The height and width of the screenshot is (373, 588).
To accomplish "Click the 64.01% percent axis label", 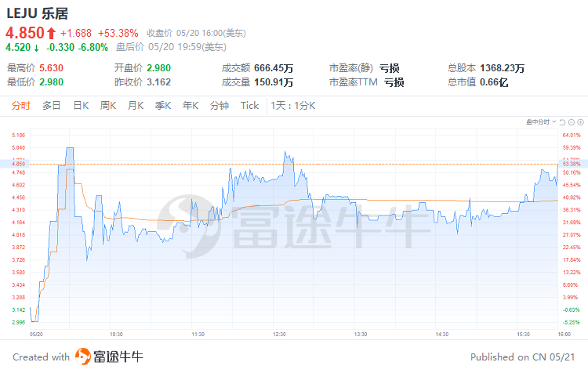I will click(x=572, y=135).
